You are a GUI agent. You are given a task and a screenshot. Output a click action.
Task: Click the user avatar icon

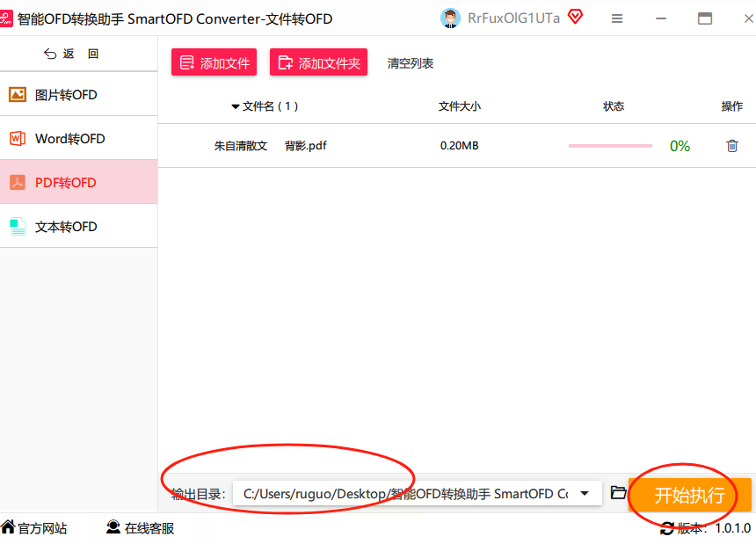(450, 18)
